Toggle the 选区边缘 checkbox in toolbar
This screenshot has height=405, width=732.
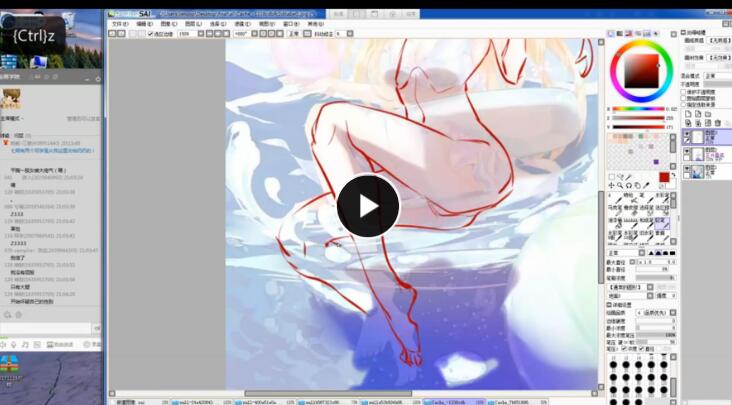pyautogui.click(x=151, y=34)
